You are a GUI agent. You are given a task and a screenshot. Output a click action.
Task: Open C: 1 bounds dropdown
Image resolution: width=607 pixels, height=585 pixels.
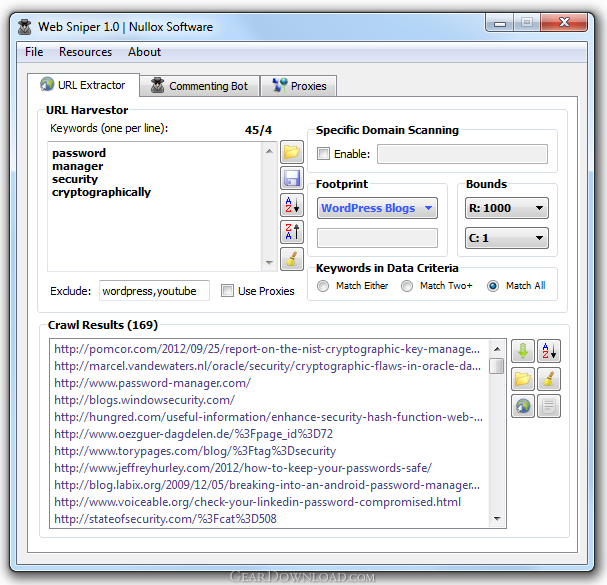point(506,238)
